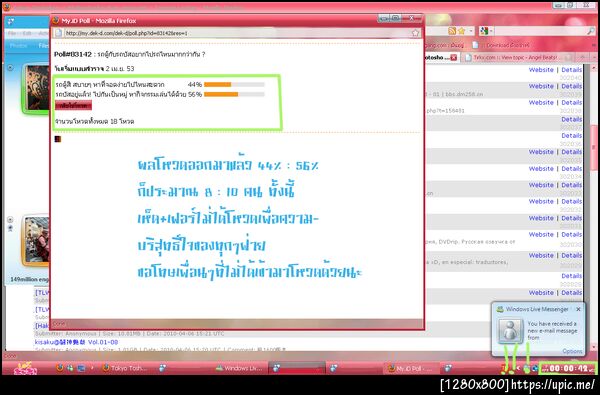Screen dimensions: 600x395
Task: Click the small dark image under the poll box
Action: coord(58,139)
